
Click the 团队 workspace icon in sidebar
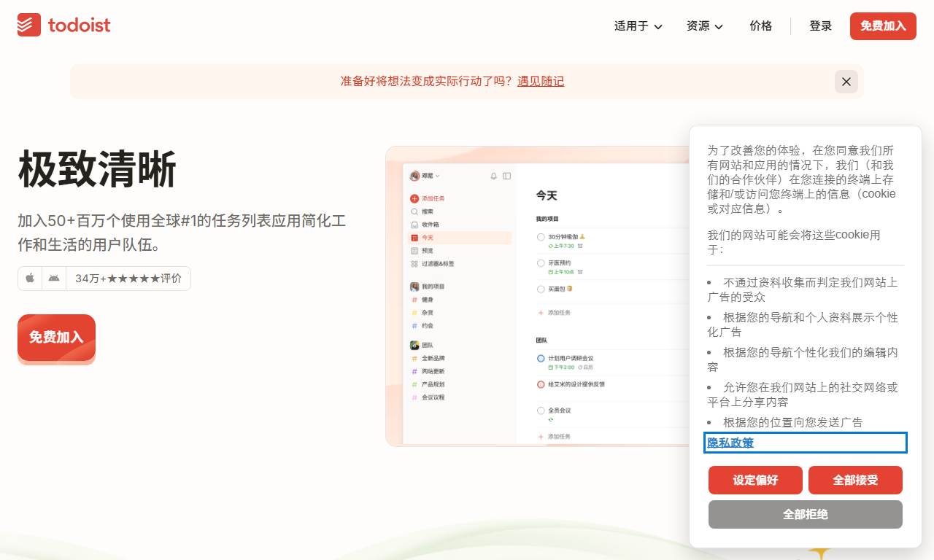[414, 345]
